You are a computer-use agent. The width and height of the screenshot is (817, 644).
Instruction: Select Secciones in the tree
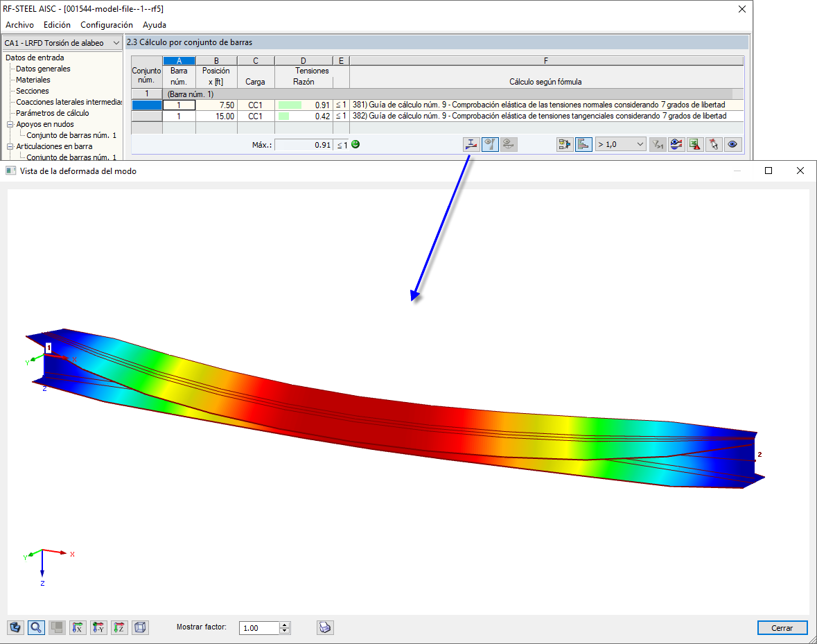[33, 91]
